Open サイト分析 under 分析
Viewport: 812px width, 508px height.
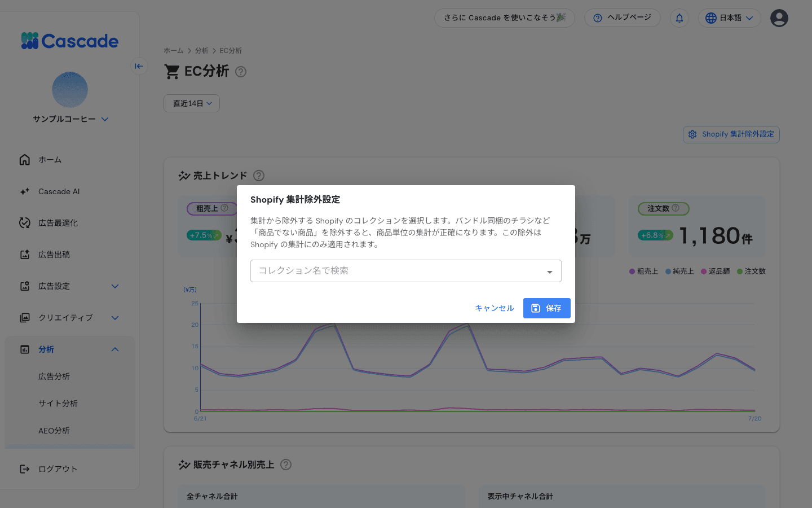70,404
